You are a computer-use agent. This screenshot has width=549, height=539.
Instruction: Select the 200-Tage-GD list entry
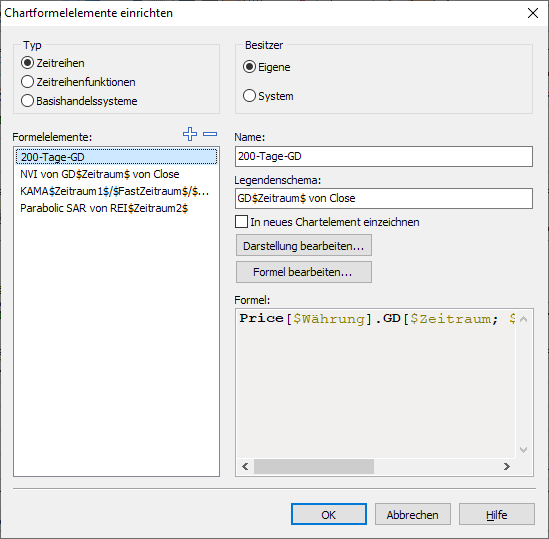click(116, 157)
